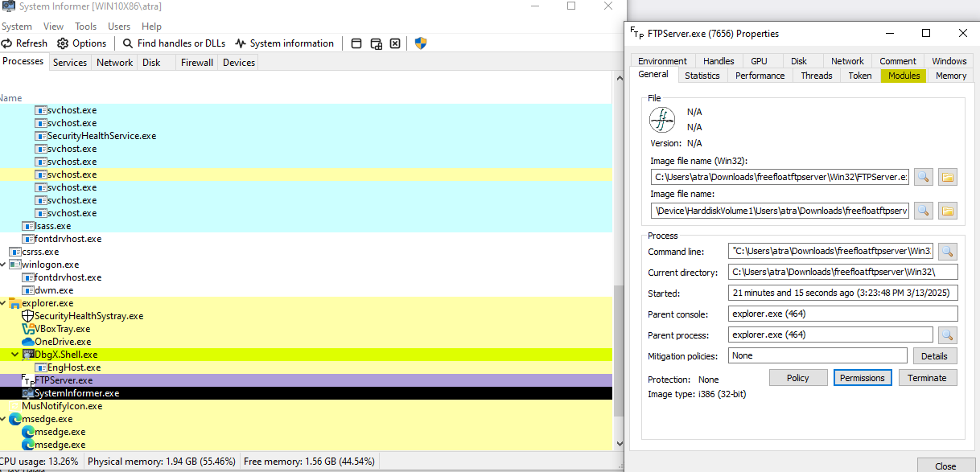This screenshot has width=980, height=472.
Task: Select the csrss.exe process row
Action: point(306,252)
